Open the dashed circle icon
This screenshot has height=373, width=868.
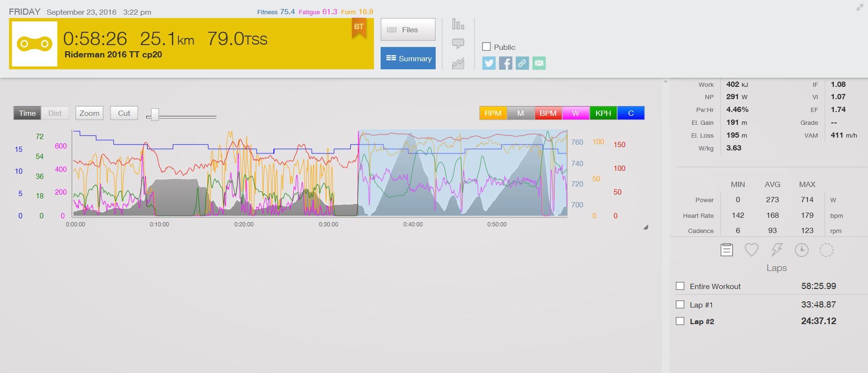pyautogui.click(x=826, y=250)
